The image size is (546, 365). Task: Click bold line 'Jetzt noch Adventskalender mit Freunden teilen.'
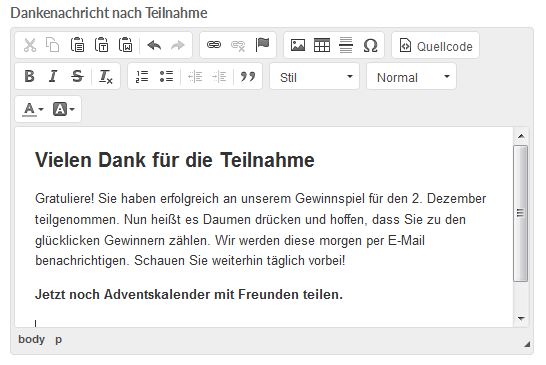189,295
